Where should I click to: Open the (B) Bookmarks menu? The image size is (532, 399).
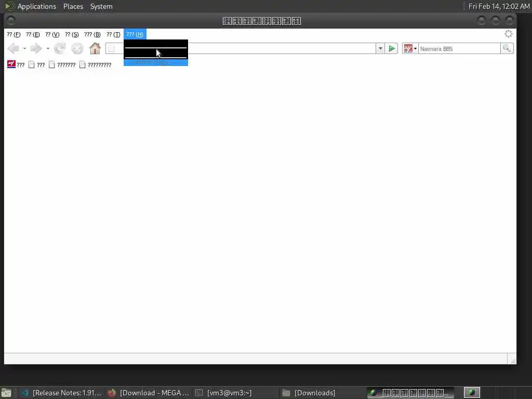pos(92,34)
